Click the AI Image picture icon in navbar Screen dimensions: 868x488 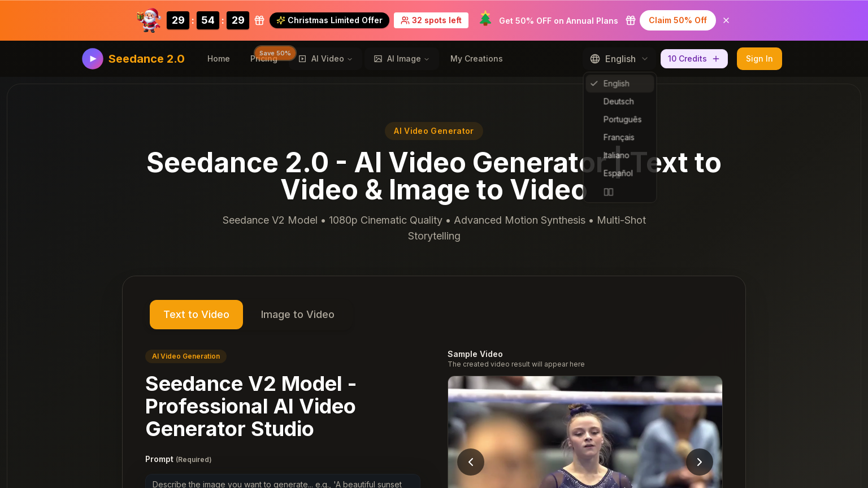[x=378, y=59]
